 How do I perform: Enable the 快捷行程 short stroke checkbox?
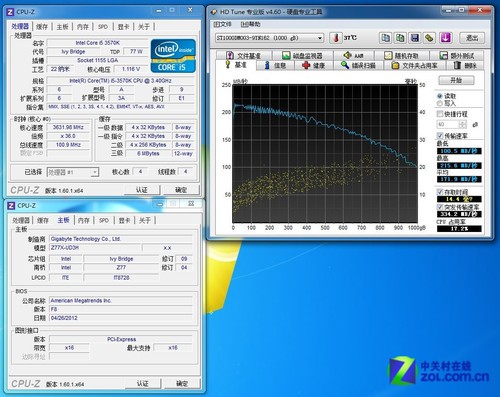coord(440,114)
